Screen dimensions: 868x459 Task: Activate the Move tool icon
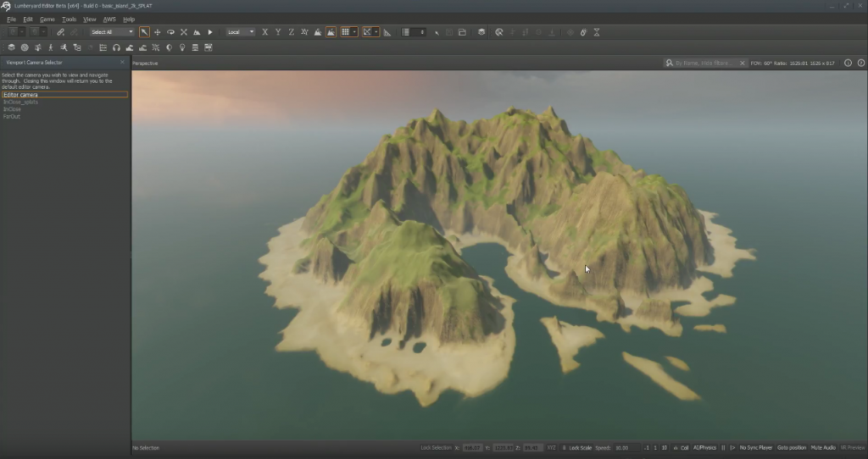click(x=157, y=32)
